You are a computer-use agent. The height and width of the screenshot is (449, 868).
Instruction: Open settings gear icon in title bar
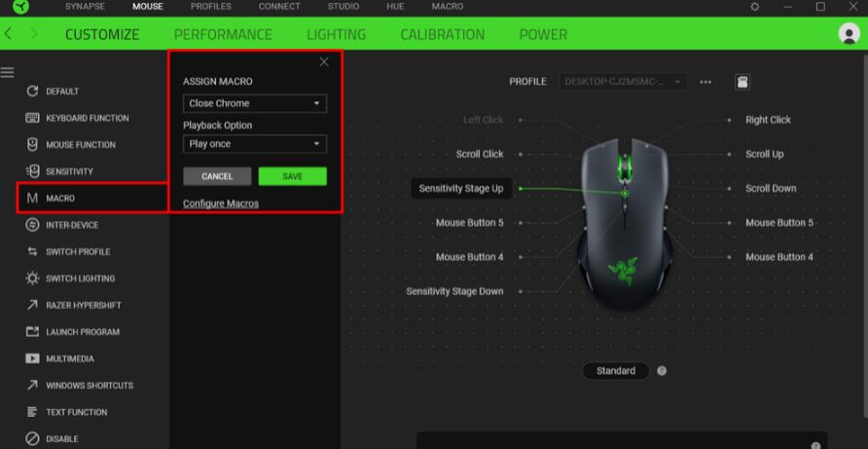pyautogui.click(x=755, y=8)
